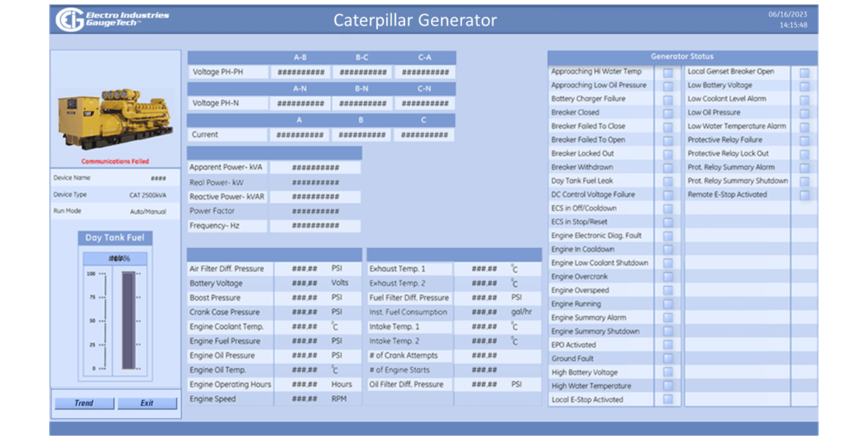Click the Exit button
This screenshot has height=440, width=868.
tap(147, 403)
